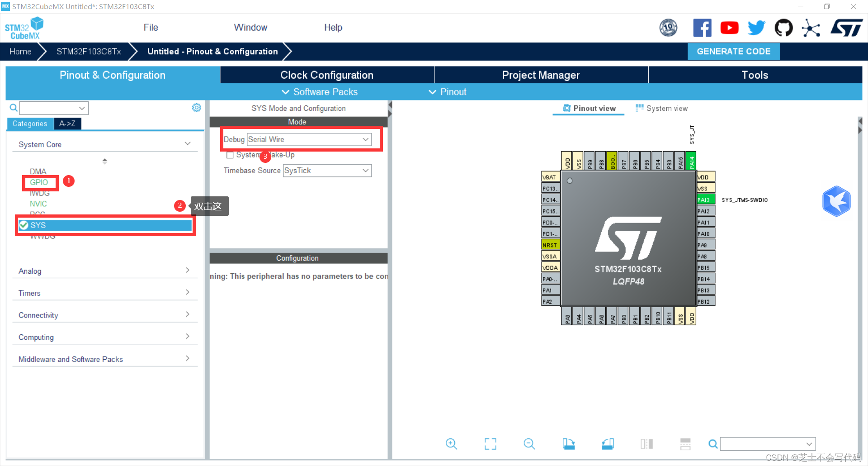Select DMA in System Core list
This screenshot has height=466, width=868.
38,171
